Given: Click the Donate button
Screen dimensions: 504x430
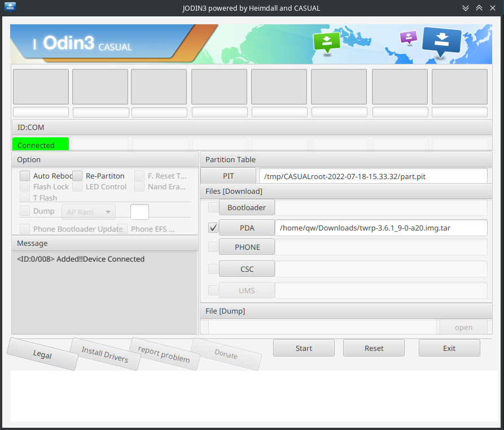Looking at the screenshot, I should coord(226,354).
